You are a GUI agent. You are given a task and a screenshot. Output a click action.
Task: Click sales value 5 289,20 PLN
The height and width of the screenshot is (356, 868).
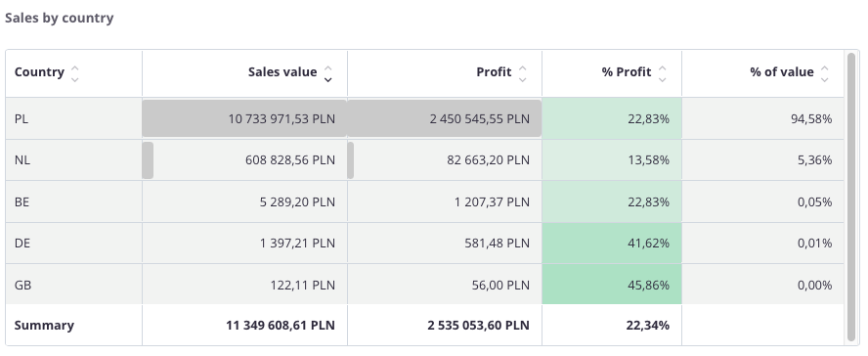(x=297, y=202)
